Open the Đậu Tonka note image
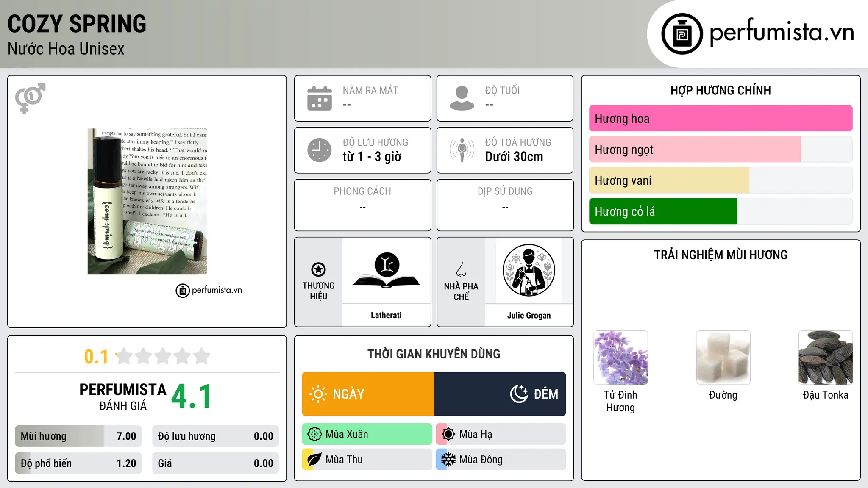Image resolution: width=868 pixels, height=488 pixels. [826, 358]
